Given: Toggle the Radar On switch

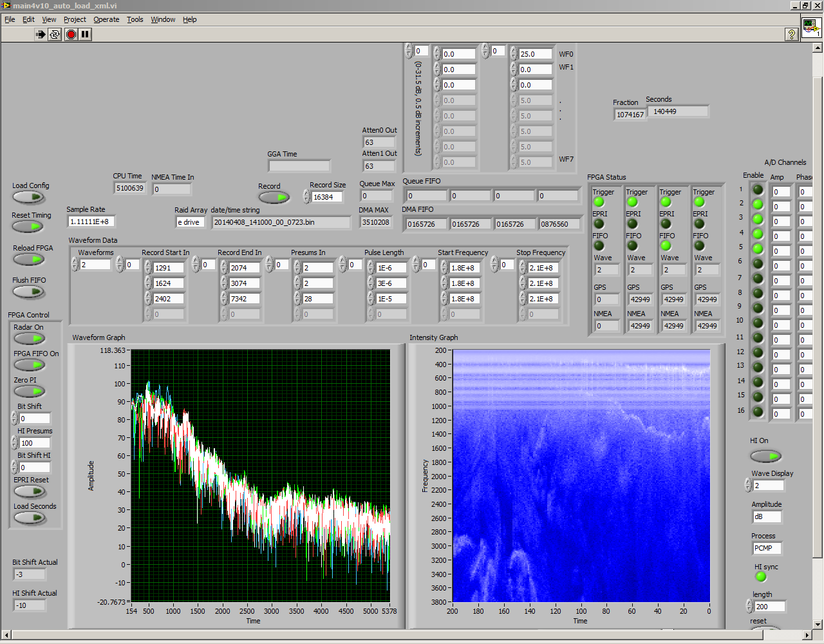Looking at the screenshot, I should coord(30,339).
